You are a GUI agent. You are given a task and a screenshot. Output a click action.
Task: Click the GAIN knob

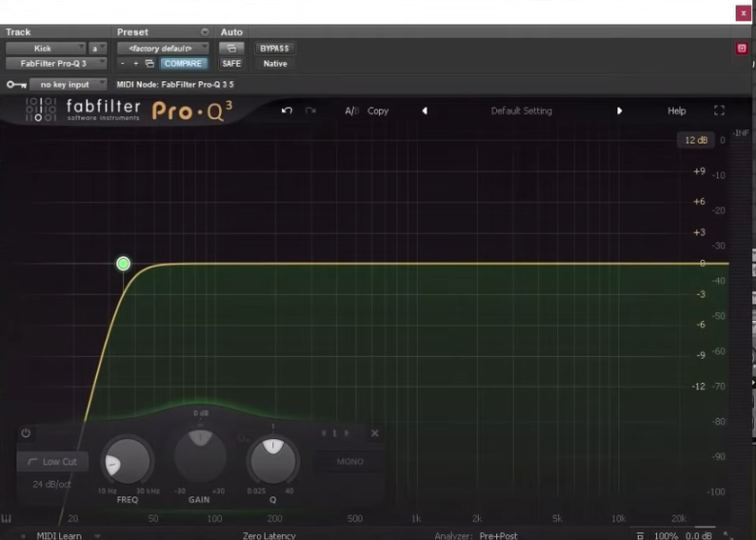click(200, 456)
